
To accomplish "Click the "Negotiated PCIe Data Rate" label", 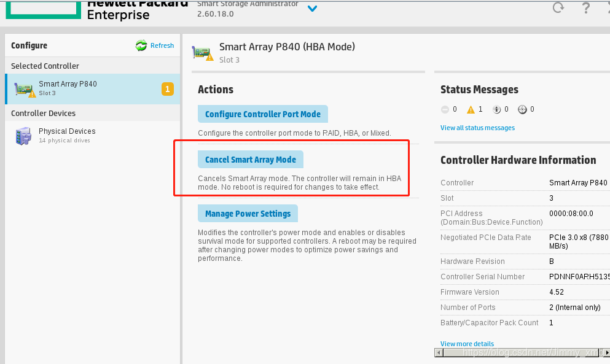I will 485,237.
